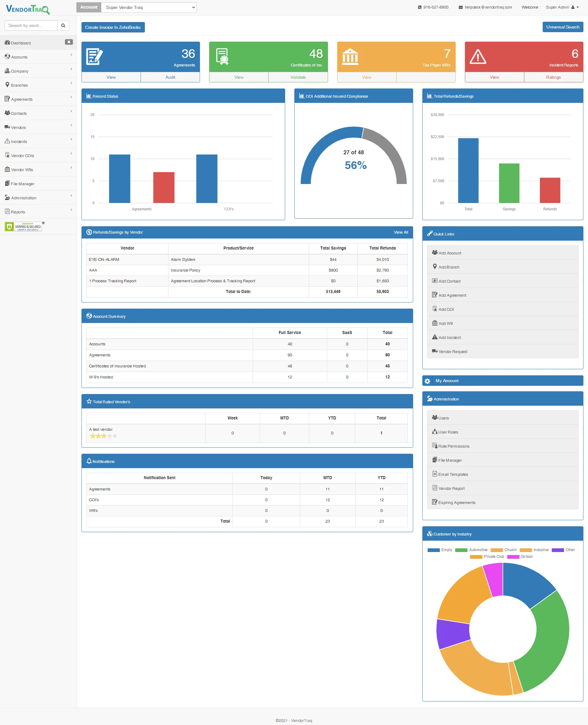Click the green Savings bar in Total Refunds chart
Screen dimensions: 588x725
click(x=509, y=183)
